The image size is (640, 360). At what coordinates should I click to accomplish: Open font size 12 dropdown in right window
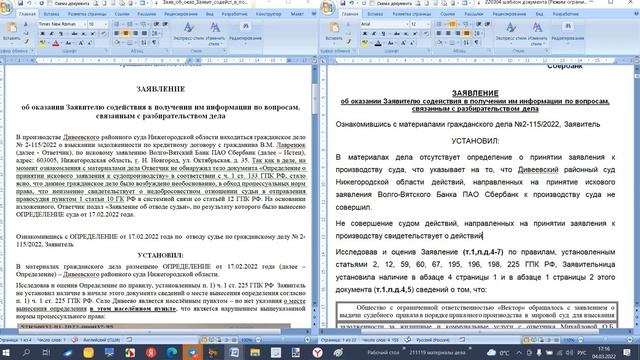pyautogui.click(x=428, y=24)
